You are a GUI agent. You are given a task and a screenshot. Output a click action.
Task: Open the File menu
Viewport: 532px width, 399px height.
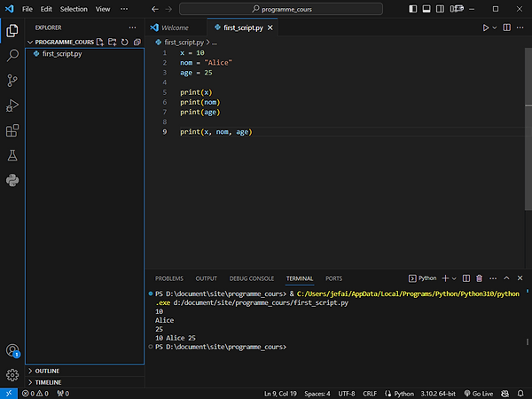coord(27,9)
